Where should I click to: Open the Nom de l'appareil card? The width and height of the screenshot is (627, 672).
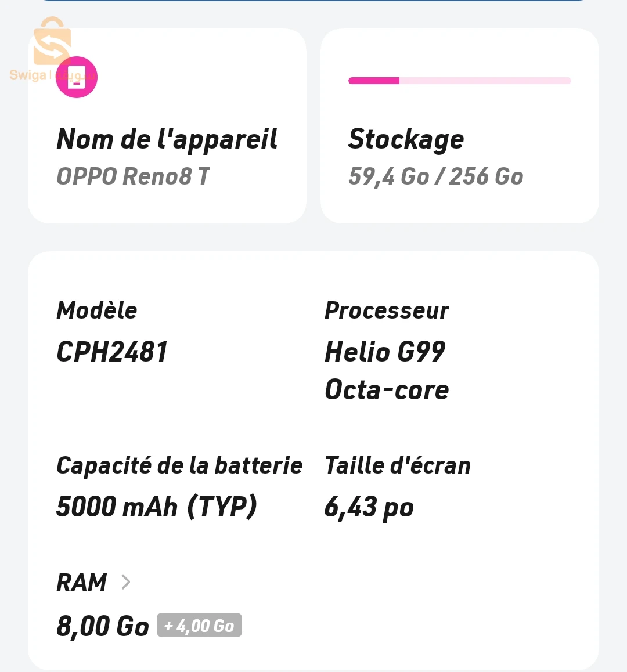pyautogui.click(x=167, y=125)
